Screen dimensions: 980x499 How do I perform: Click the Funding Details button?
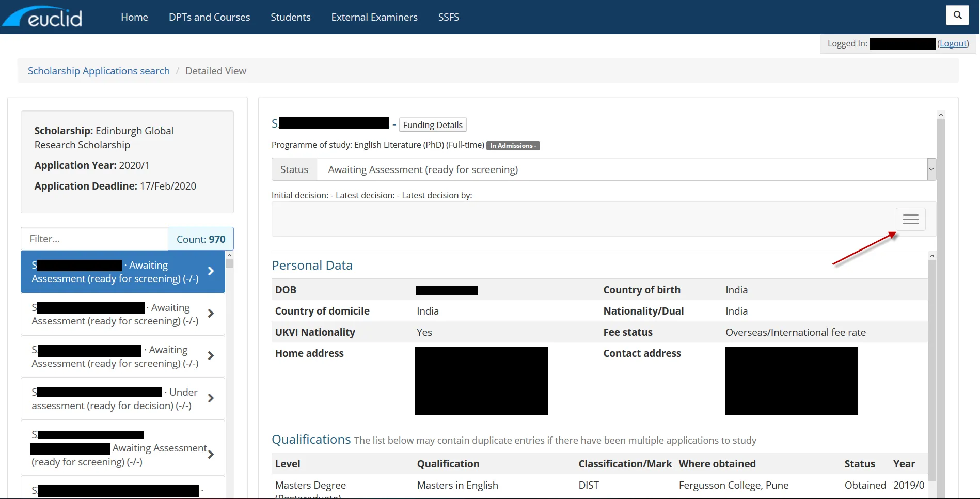point(433,125)
